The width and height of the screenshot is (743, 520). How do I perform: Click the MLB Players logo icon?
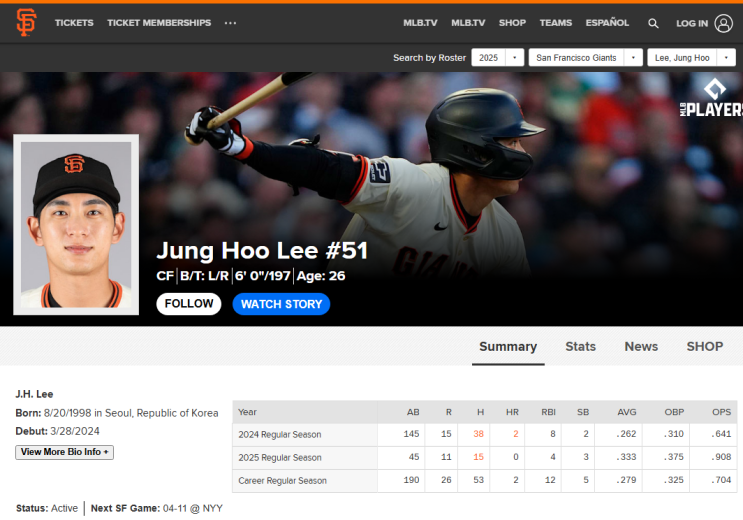click(712, 98)
